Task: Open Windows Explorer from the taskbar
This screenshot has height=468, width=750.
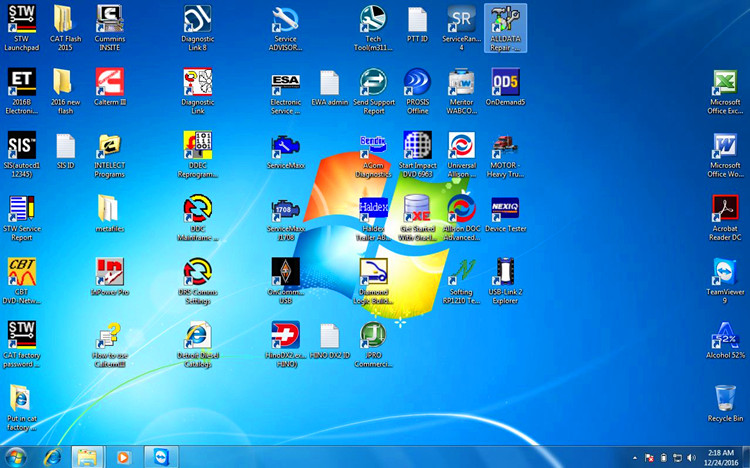Action: click(88, 457)
